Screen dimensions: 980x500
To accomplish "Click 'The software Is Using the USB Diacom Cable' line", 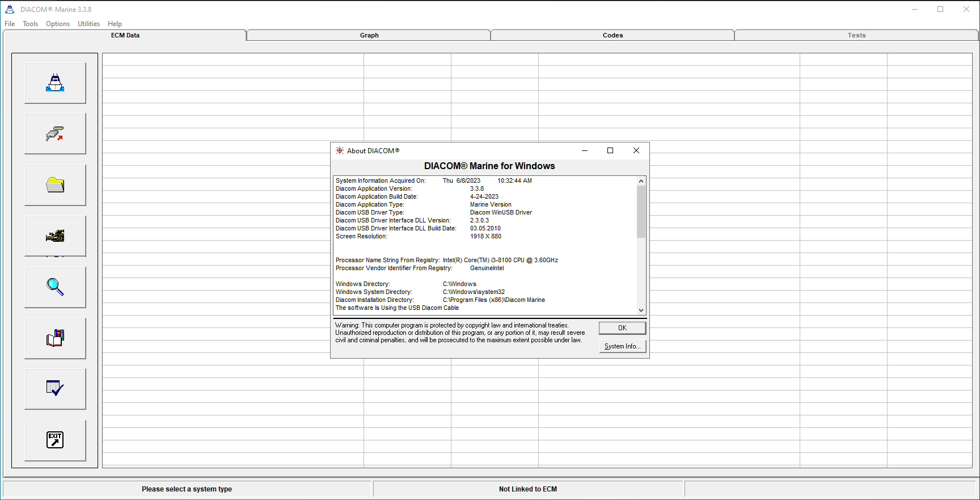I will coord(397,308).
